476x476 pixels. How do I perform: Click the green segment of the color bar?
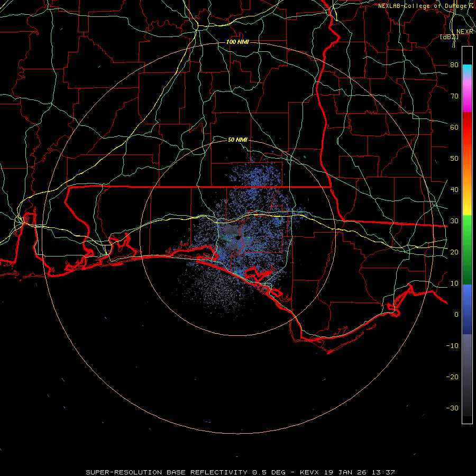click(467, 250)
